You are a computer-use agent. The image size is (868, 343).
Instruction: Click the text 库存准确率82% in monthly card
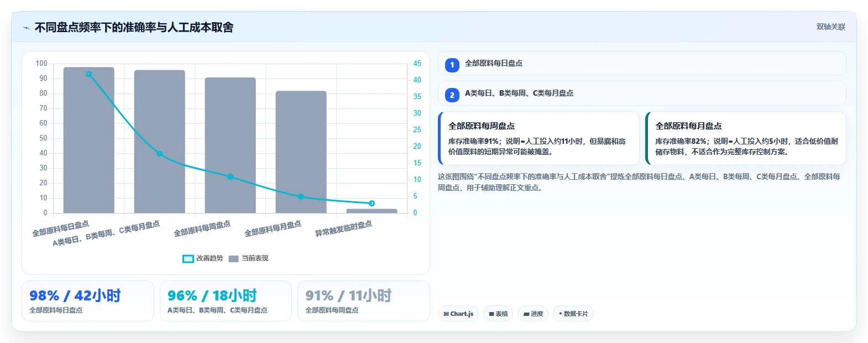pos(681,142)
